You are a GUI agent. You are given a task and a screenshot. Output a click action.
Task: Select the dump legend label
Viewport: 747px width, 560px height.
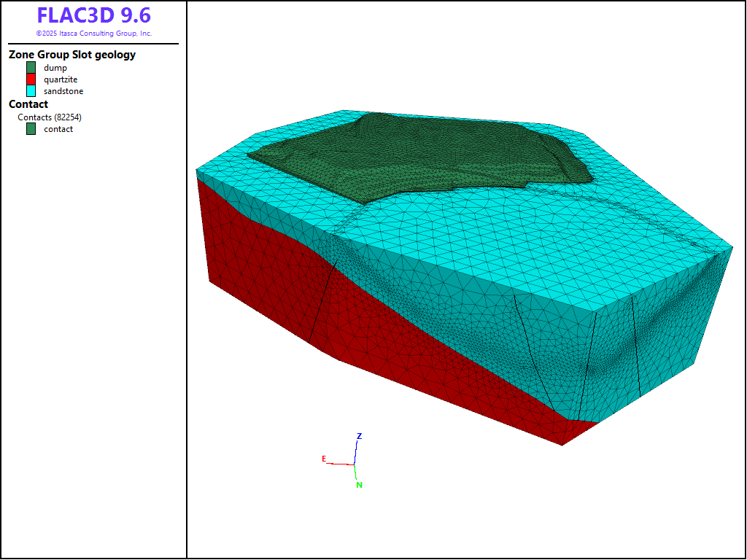tap(55, 68)
